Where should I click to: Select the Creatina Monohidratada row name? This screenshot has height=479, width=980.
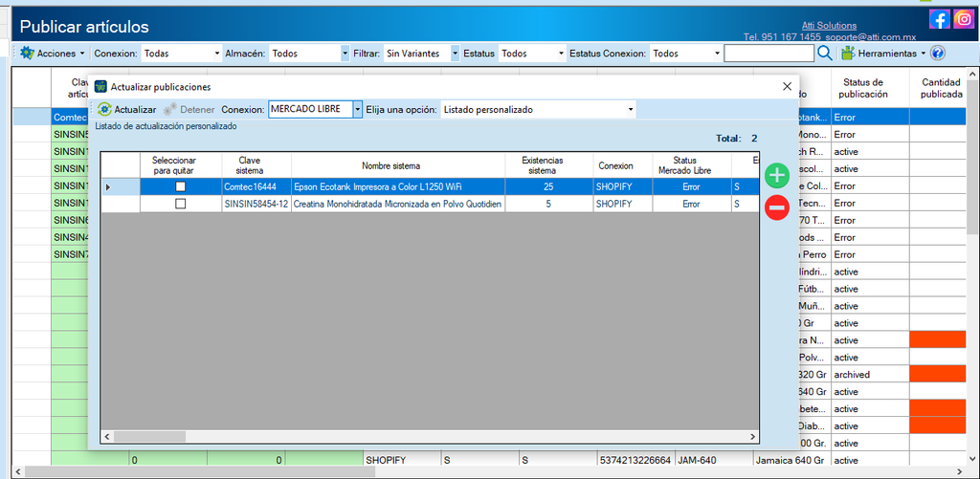point(398,204)
